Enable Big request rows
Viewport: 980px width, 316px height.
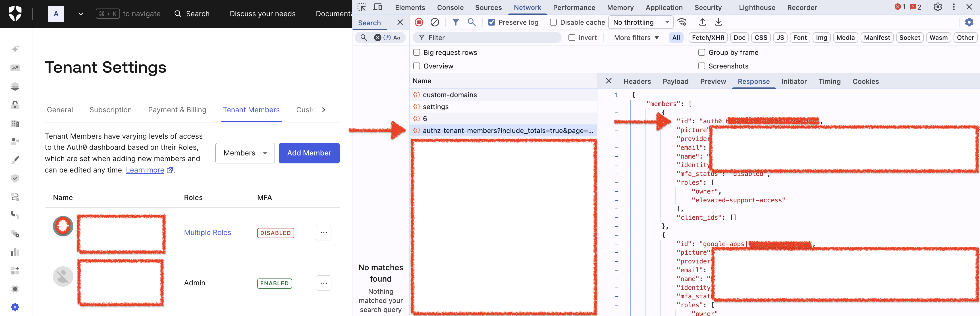[x=417, y=53]
